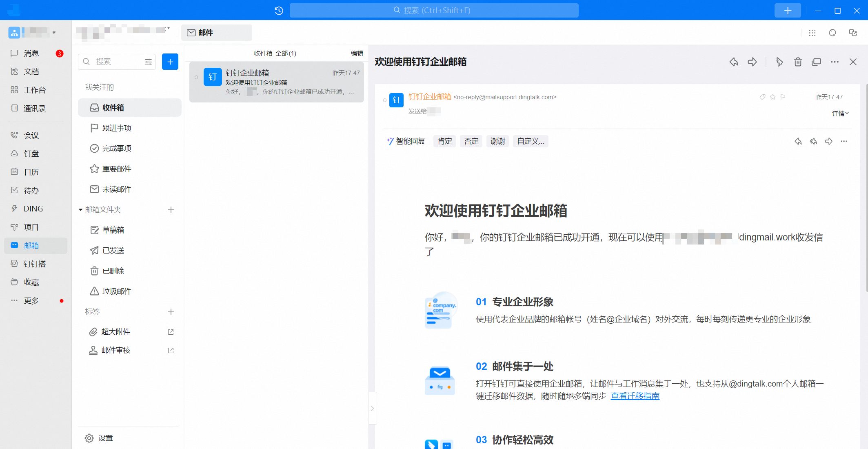Add a new folder beside 邮箱文件夹

pos(171,210)
